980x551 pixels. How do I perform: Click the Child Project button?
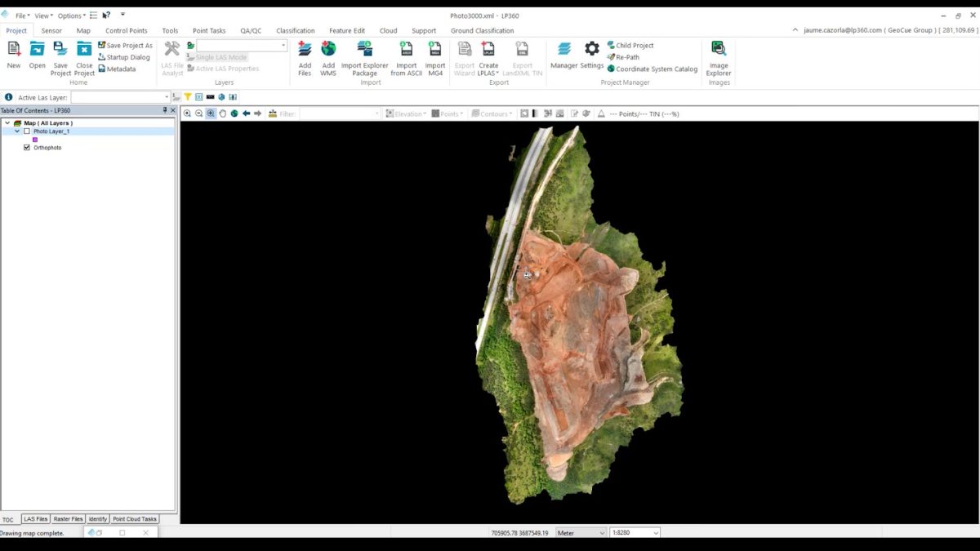(x=630, y=46)
